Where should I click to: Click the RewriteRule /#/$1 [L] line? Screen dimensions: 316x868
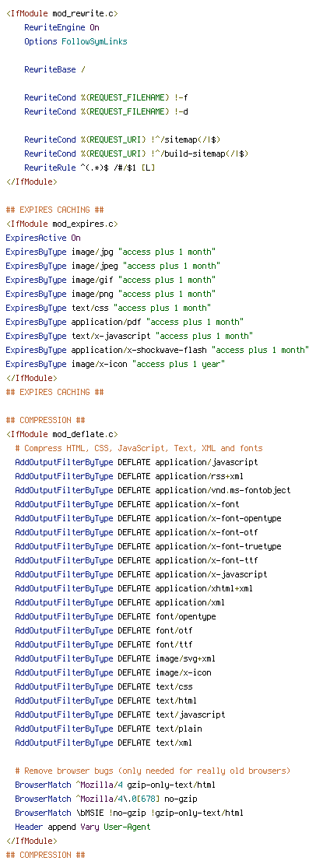(90, 168)
